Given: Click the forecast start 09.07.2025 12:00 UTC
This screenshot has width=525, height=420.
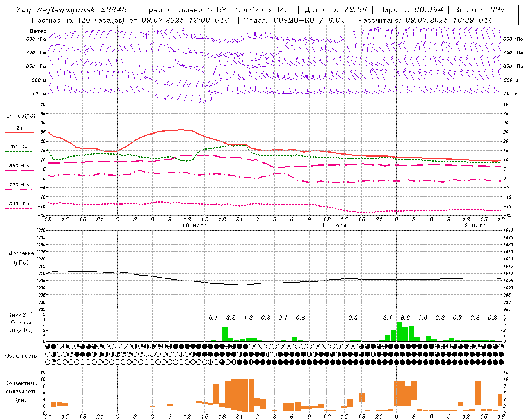Looking at the screenshot, I should (186, 20).
